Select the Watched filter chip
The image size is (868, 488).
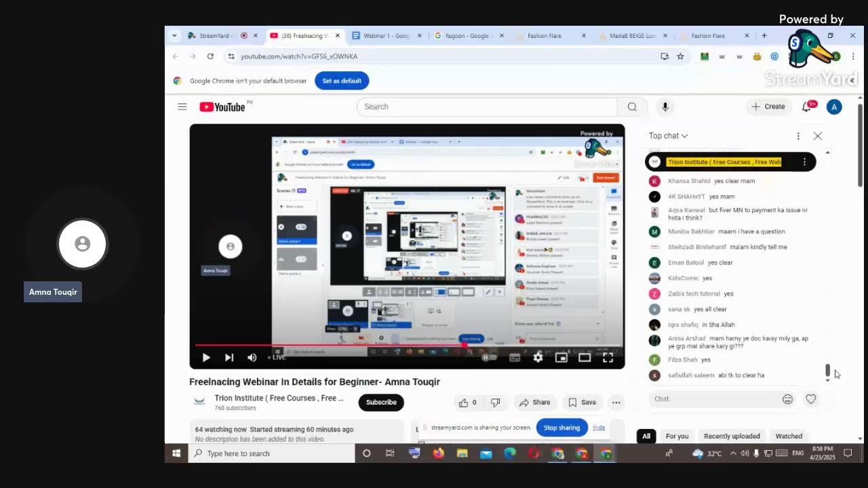tap(789, 436)
